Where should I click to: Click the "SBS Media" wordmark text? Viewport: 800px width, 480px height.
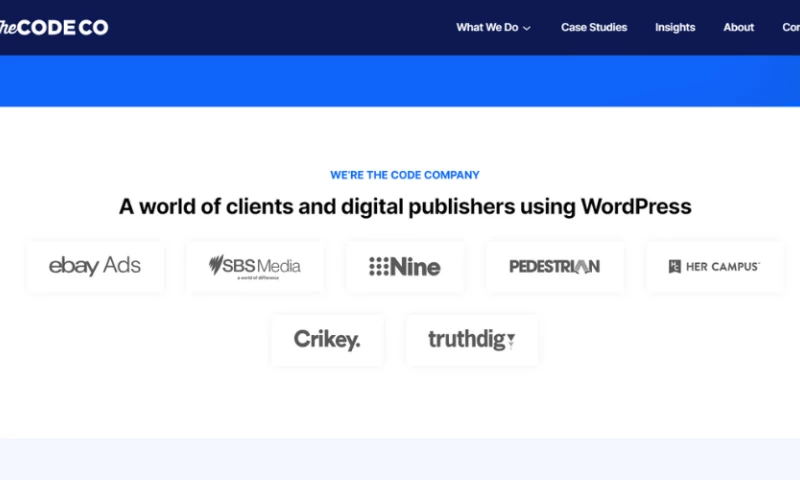[266, 265]
